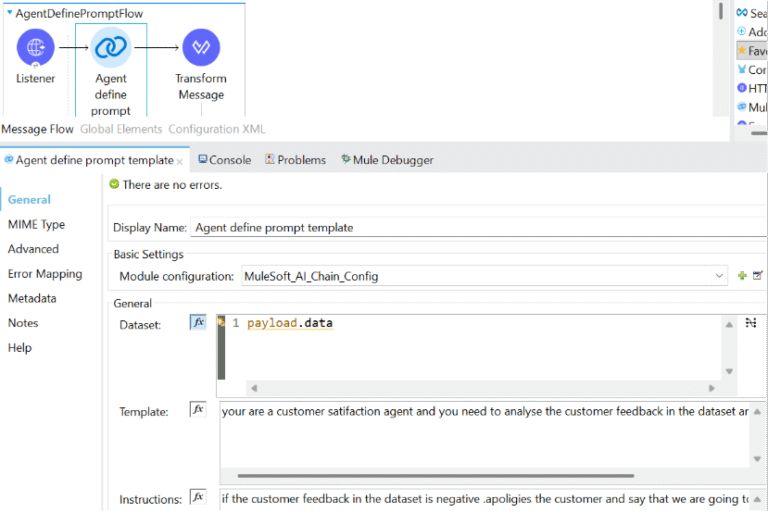This screenshot has width=768, height=512.
Task: Toggle the fx expression button for Instructions
Action: point(198,496)
